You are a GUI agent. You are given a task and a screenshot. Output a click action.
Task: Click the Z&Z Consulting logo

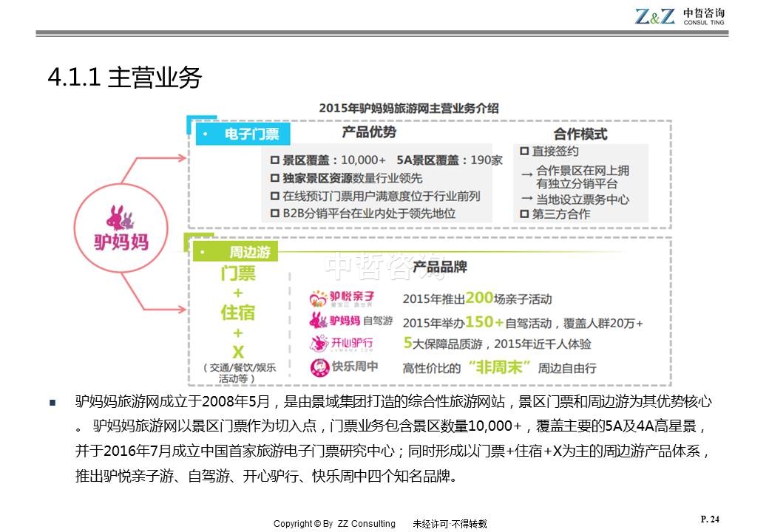coord(680,16)
